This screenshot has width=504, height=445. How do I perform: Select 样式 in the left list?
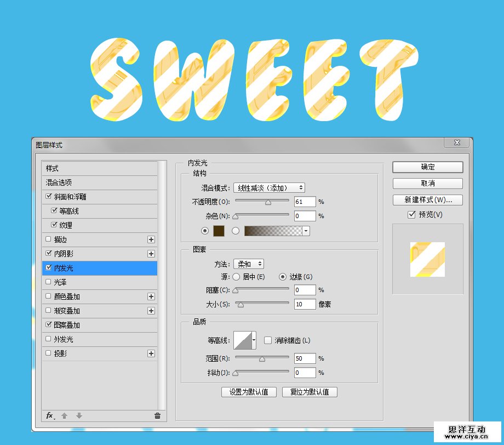[x=100, y=168]
